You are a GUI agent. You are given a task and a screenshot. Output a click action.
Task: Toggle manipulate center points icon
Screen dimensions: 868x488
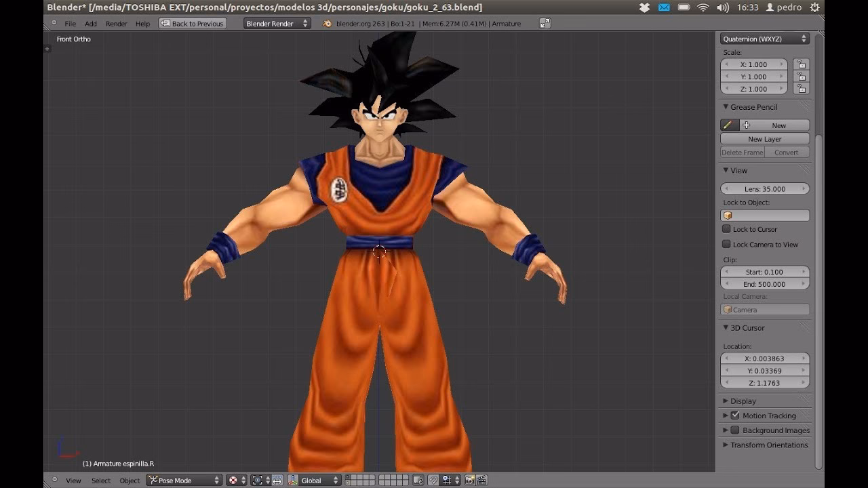pyautogui.click(x=277, y=480)
